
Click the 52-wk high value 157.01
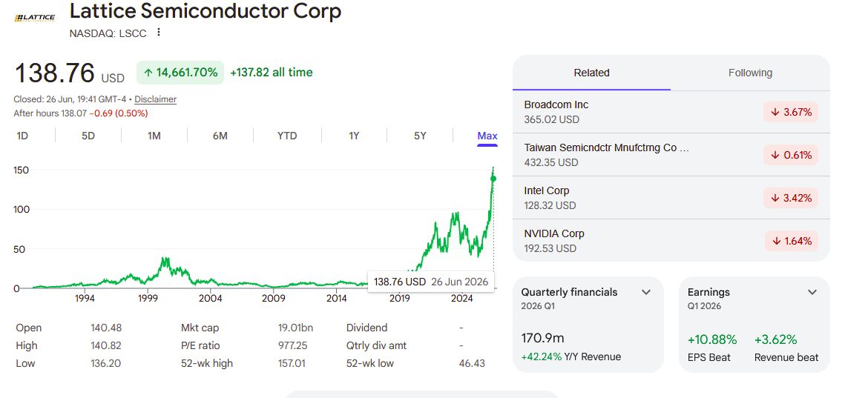(293, 363)
